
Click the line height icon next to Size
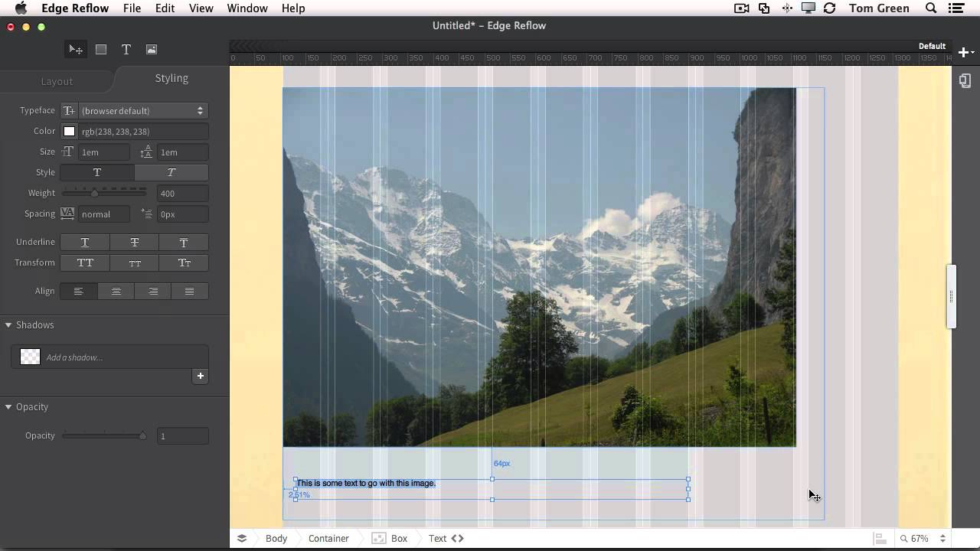click(146, 152)
